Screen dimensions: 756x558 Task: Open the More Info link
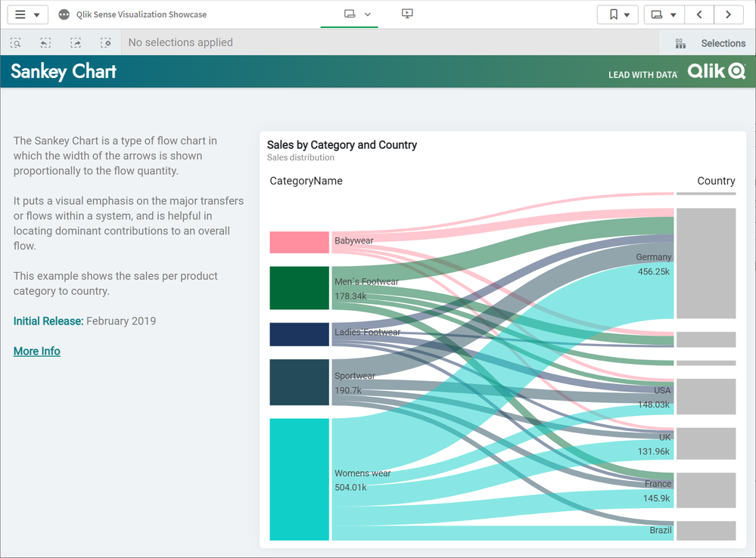click(x=36, y=352)
